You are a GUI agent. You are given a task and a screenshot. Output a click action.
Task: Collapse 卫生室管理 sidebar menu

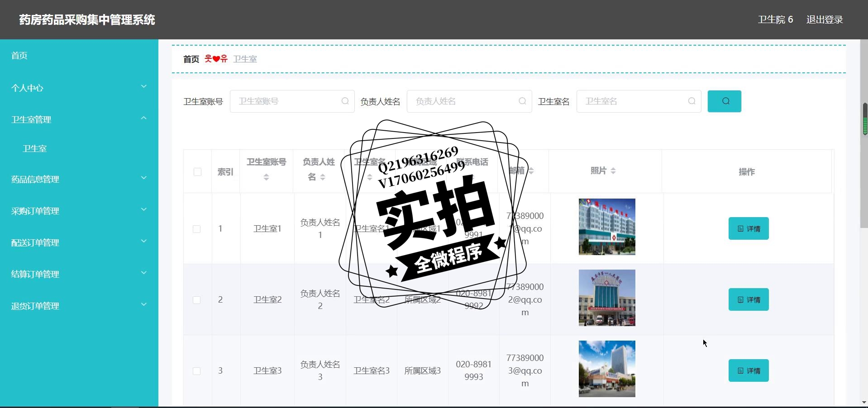coord(79,119)
